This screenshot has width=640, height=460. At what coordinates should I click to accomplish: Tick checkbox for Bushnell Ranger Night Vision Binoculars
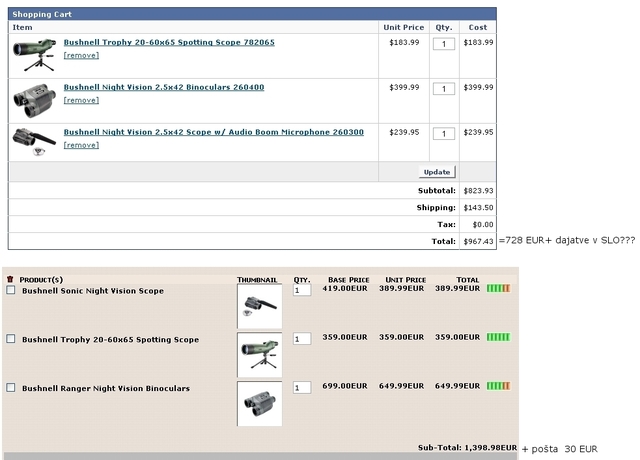[x=11, y=387]
